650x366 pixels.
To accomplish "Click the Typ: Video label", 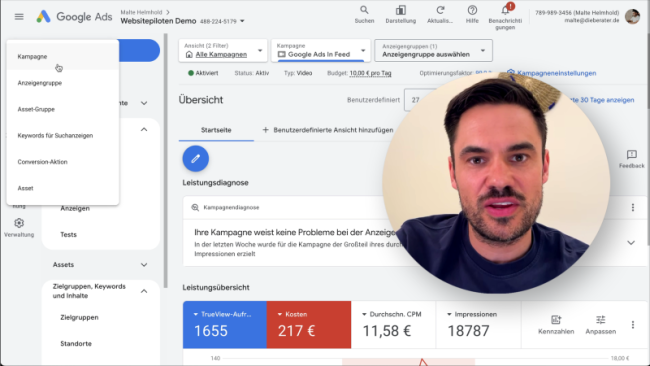I will coord(298,73).
